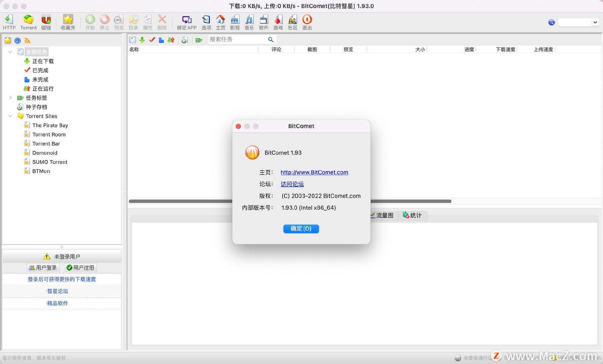603x364 pixels.
Task: Collapse the 全部任务 tree node
Action: click(x=10, y=52)
